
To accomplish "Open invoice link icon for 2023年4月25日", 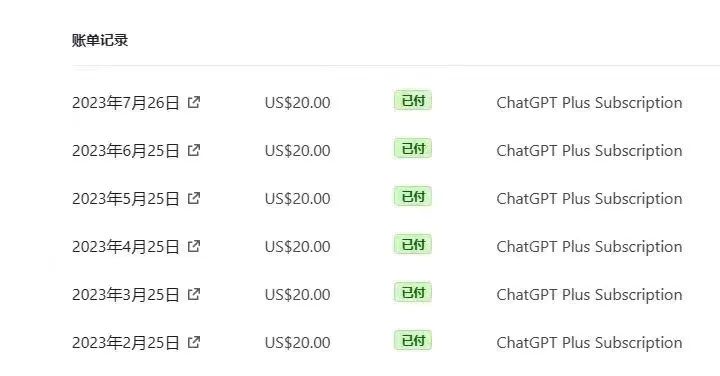I will 194,246.
